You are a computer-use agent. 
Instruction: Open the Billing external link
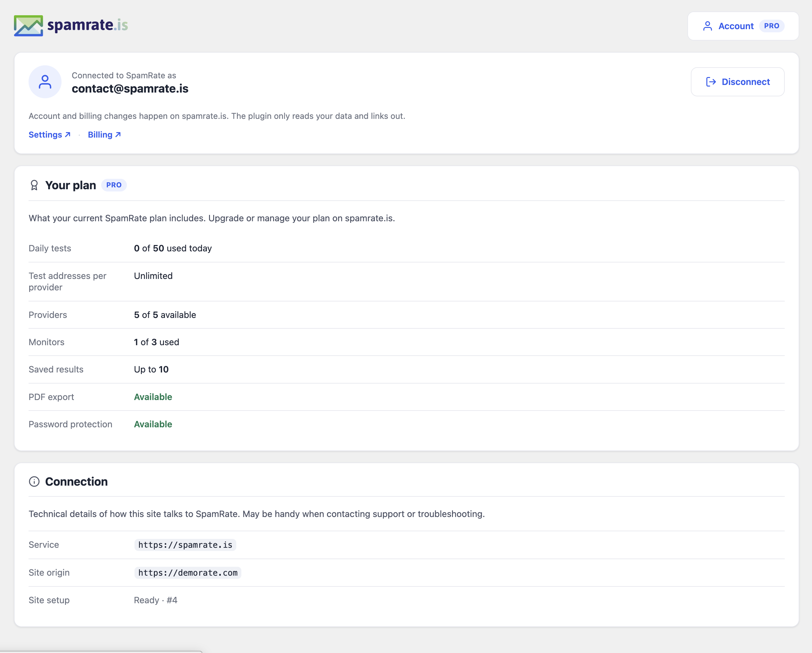pos(104,135)
